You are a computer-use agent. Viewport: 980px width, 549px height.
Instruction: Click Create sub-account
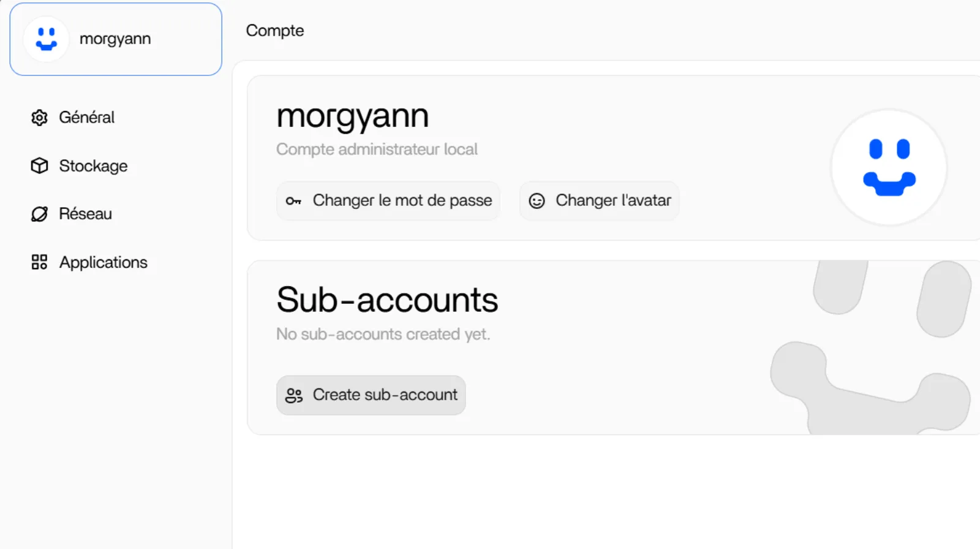coord(371,395)
